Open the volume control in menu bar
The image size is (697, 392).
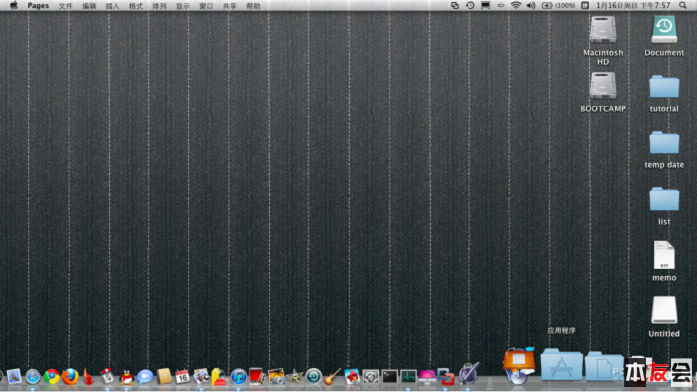coord(531,5)
